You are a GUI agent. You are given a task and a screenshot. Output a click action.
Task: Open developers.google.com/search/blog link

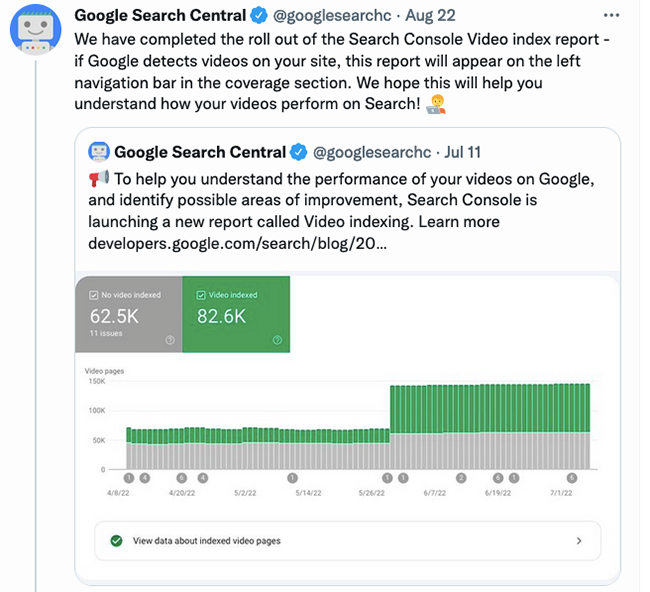click(237, 243)
